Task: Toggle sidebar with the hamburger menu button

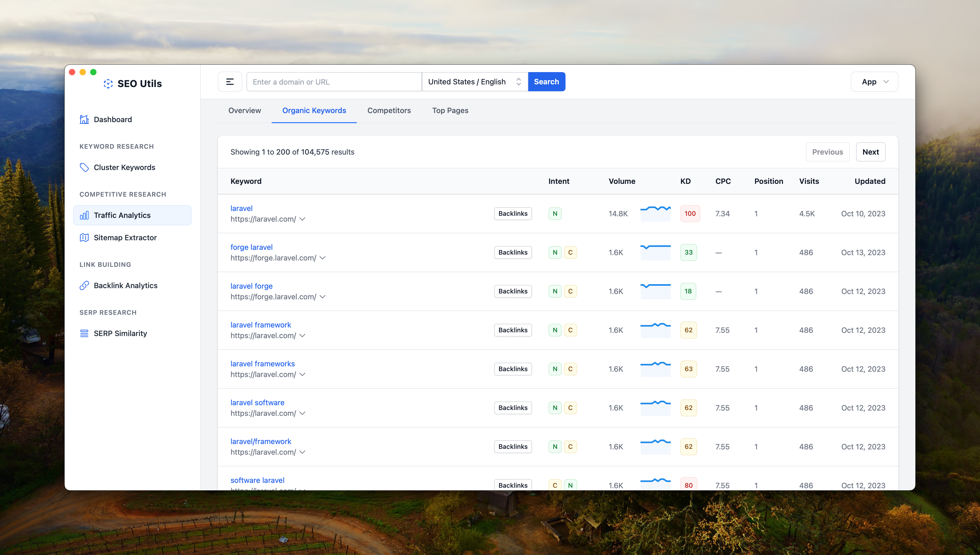Action: pos(230,82)
